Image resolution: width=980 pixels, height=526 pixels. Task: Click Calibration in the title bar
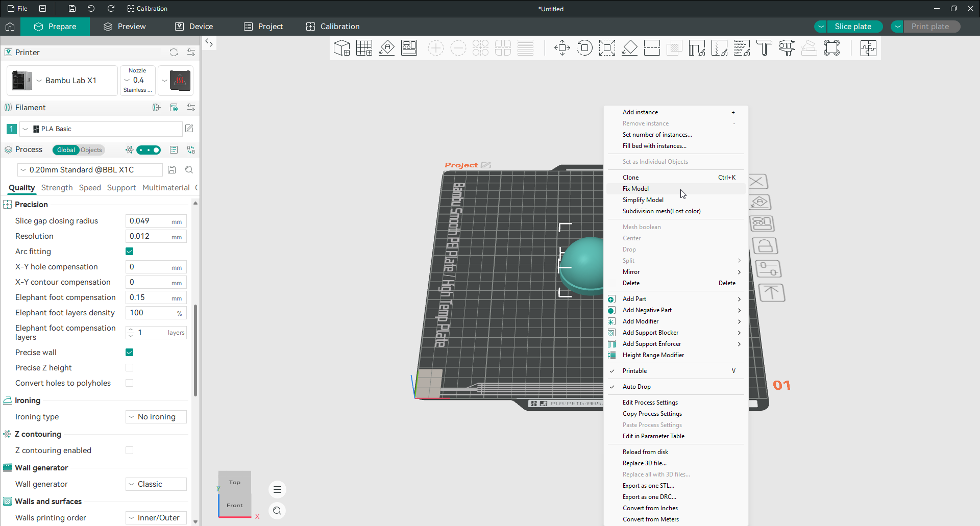click(x=147, y=9)
